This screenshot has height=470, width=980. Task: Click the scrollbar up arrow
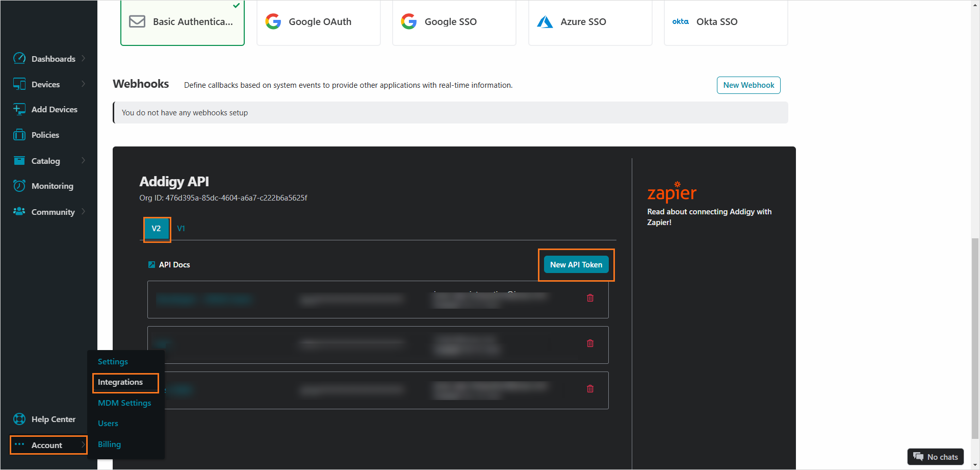pyautogui.click(x=975, y=5)
